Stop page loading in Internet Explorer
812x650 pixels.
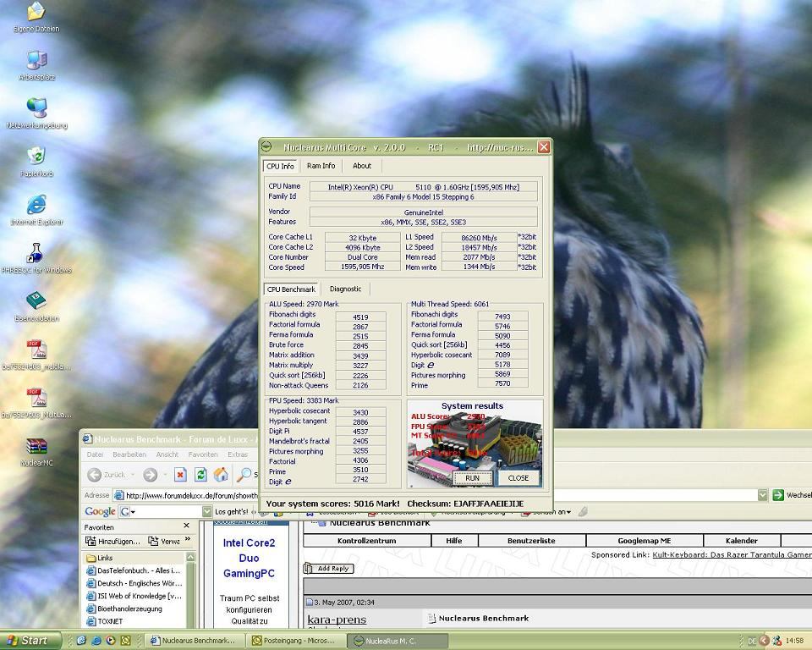[180, 474]
